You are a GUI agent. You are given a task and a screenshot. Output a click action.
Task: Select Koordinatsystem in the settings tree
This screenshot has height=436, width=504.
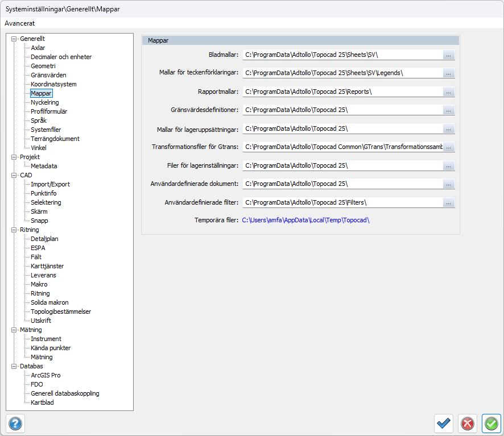[x=53, y=84]
